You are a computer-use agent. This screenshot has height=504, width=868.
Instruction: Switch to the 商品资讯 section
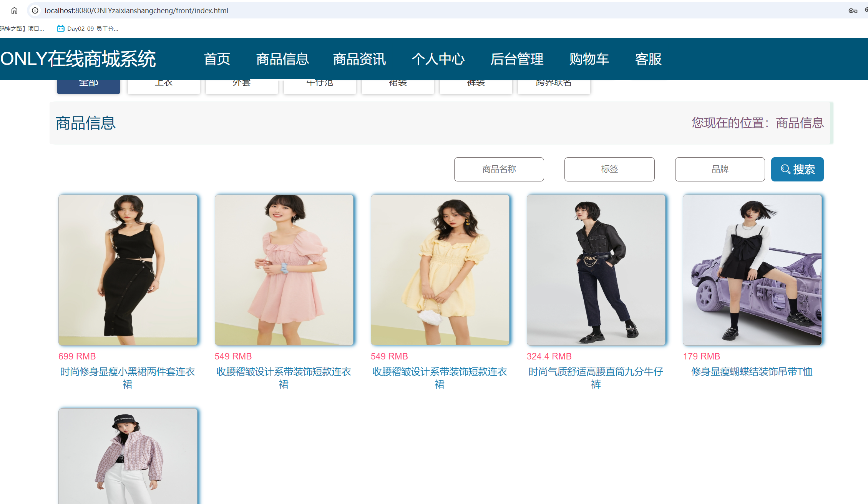359,59
